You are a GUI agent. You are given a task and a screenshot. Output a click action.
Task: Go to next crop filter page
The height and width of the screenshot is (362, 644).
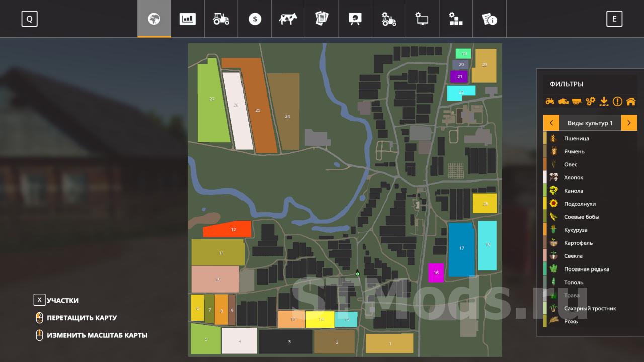[x=629, y=123]
